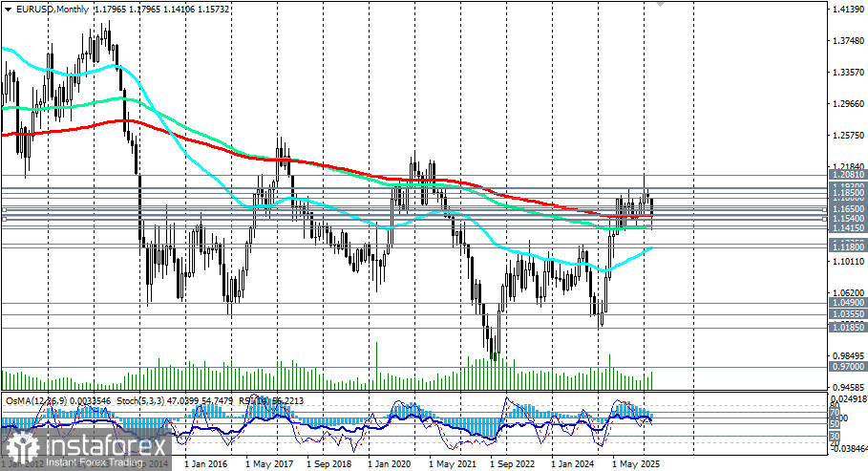Image resolution: width=868 pixels, height=471 pixels.
Task: Click the 0.98495 price scale value
Action: pos(848,356)
